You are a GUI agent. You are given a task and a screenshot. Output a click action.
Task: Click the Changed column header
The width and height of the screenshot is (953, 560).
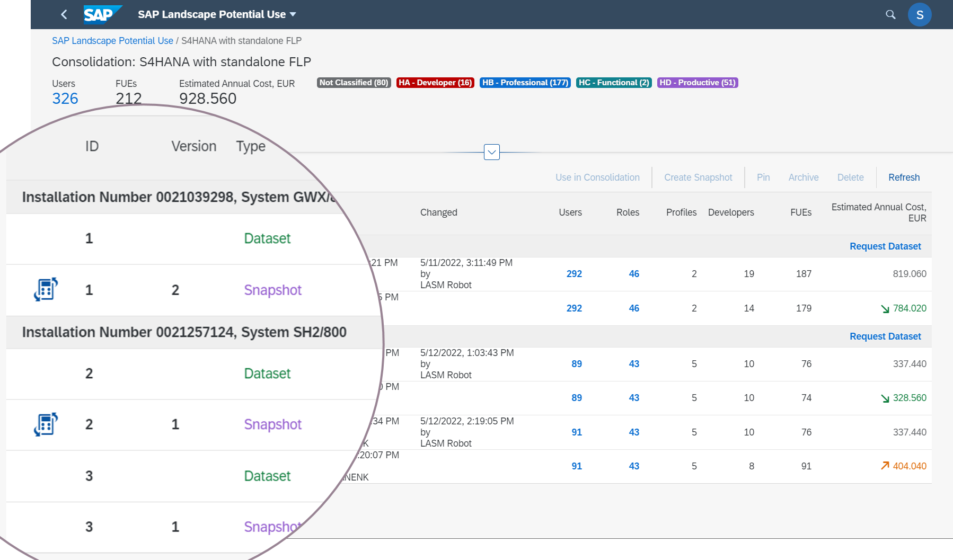[438, 212]
